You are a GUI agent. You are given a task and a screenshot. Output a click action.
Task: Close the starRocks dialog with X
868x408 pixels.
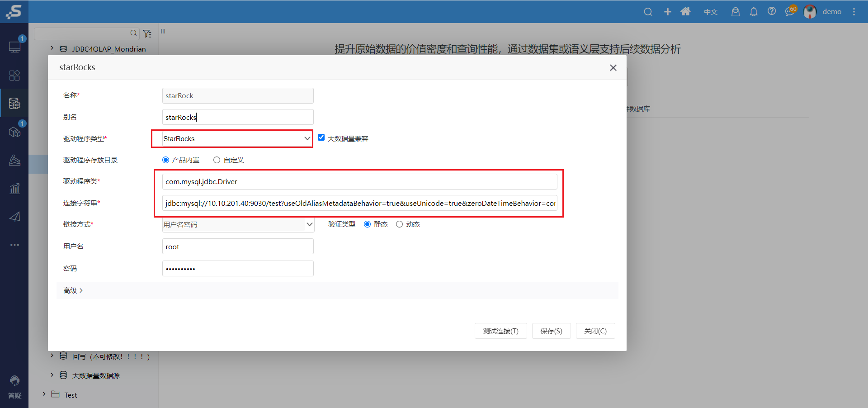pyautogui.click(x=613, y=67)
